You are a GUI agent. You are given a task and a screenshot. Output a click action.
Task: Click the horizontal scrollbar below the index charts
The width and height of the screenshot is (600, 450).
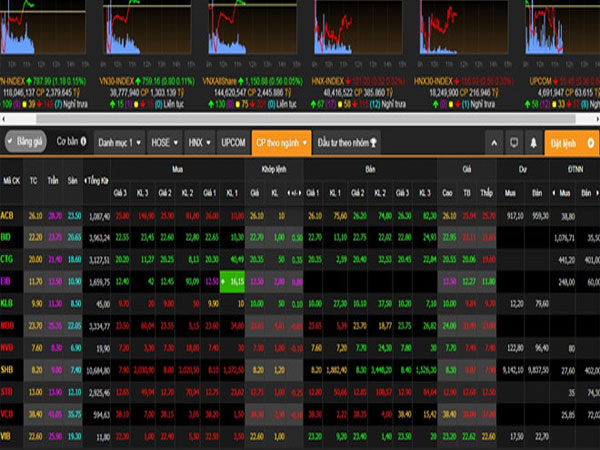[305, 119]
